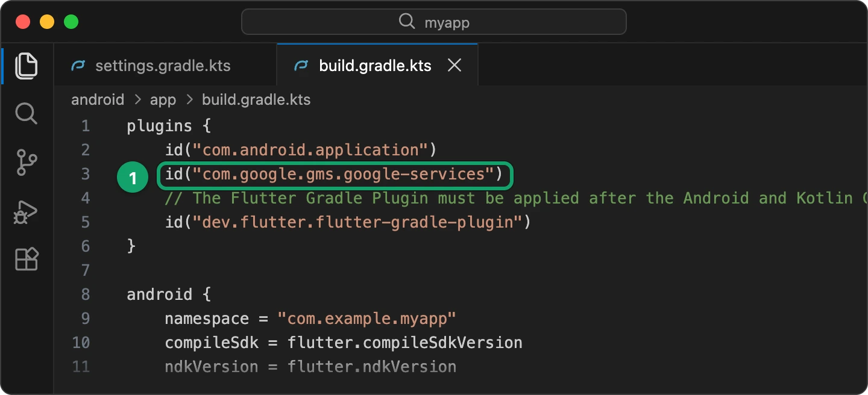
Task: Click the "com.example.myapp" namespace string
Action: click(x=366, y=319)
